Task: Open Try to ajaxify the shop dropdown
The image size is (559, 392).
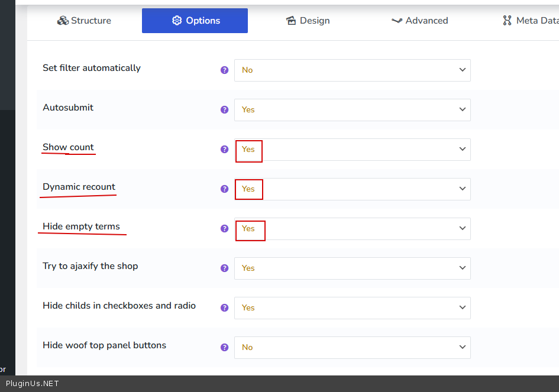Action: [x=352, y=268]
